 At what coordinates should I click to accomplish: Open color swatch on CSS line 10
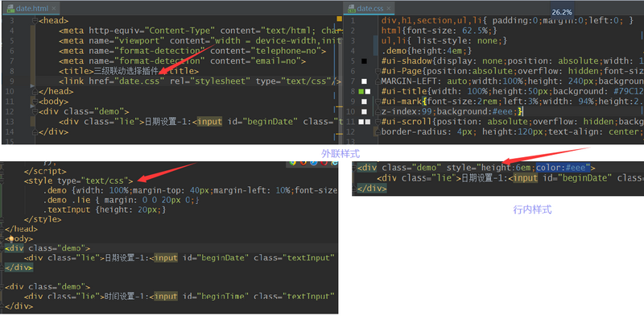[x=364, y=111]
